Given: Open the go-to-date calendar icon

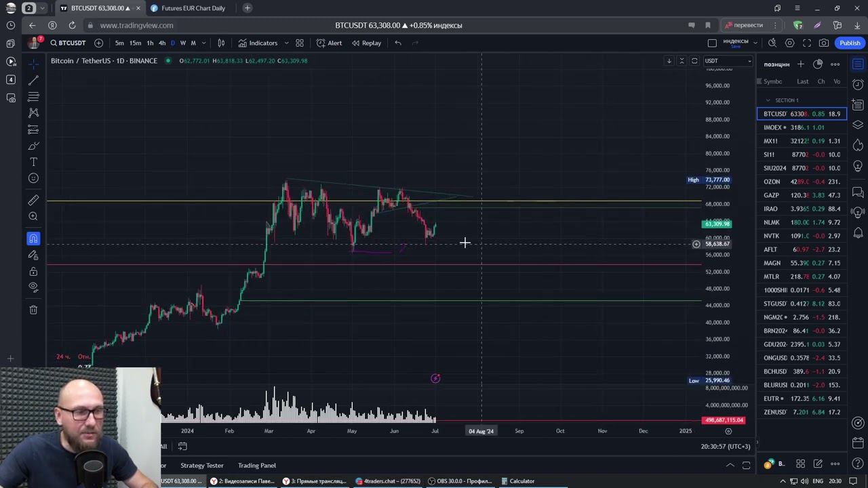Looking at the screenshot, I should coord(182,446).
